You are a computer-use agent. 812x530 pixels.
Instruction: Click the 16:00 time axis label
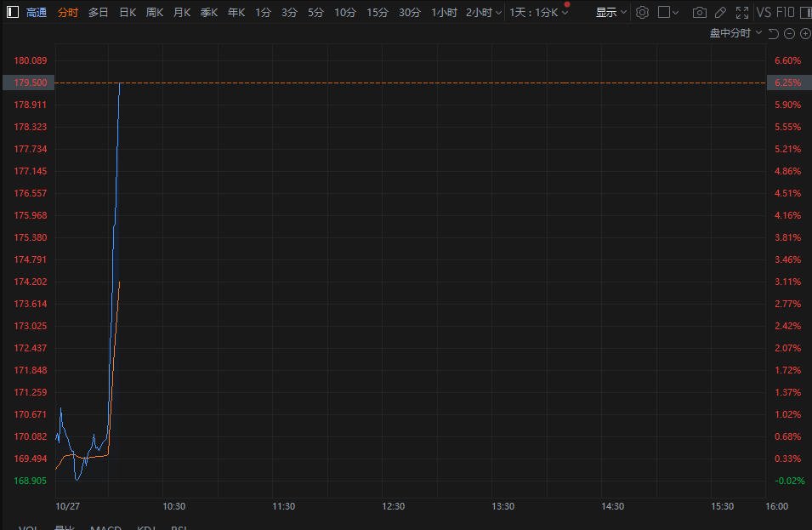[777, 506]
